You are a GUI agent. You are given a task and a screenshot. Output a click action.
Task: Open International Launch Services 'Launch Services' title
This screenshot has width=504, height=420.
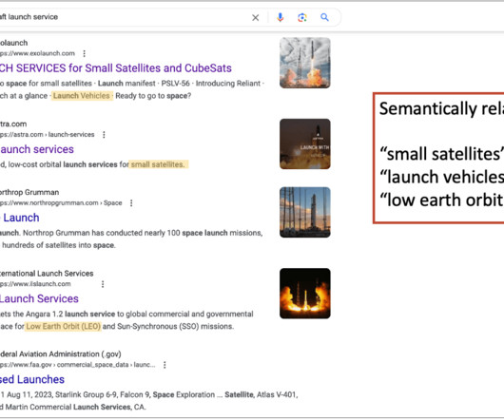tap(39, 299)
